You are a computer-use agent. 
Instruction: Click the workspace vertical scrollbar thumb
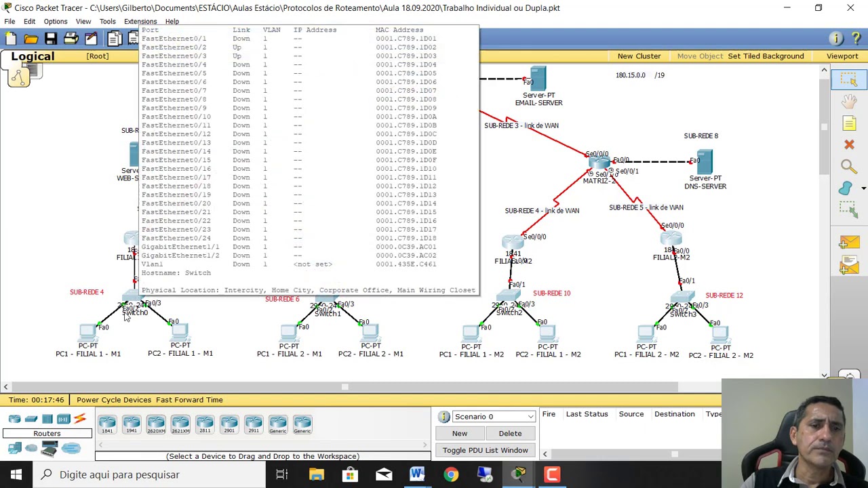tap(825, 126)
